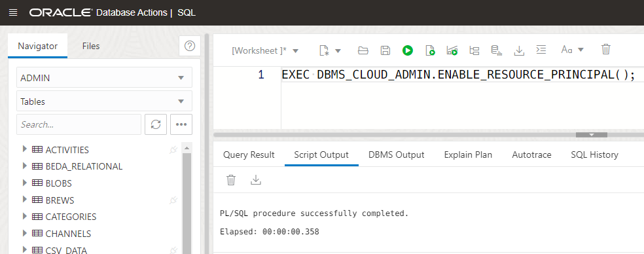Open the Autotrace tab
The image size is (644, 254).
(531, 155)
